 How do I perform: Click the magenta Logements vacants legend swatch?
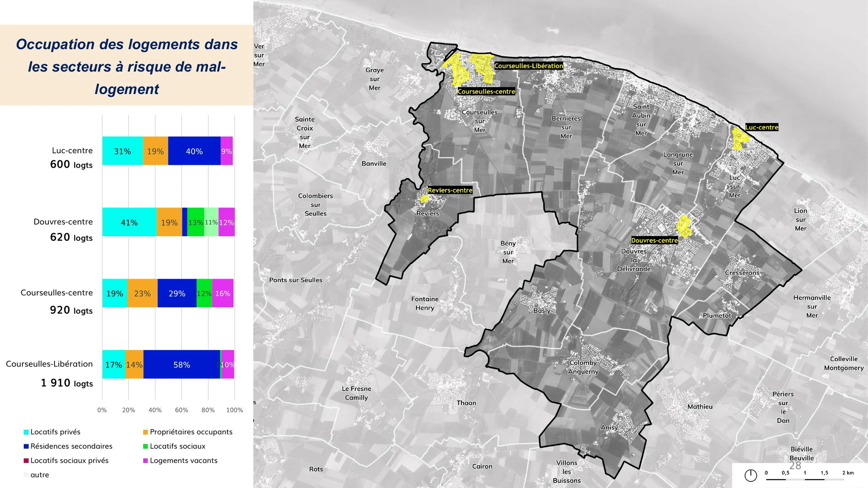(x=145, y=461)
